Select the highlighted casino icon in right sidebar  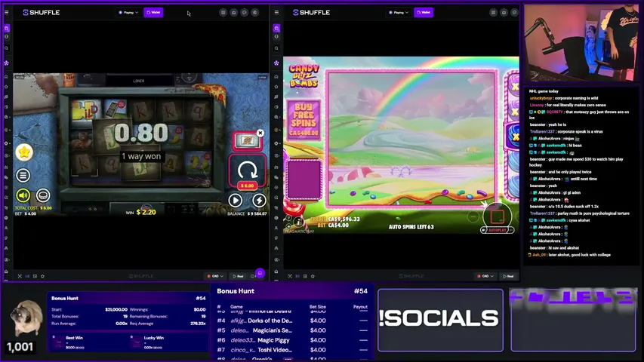click(276, 29)
